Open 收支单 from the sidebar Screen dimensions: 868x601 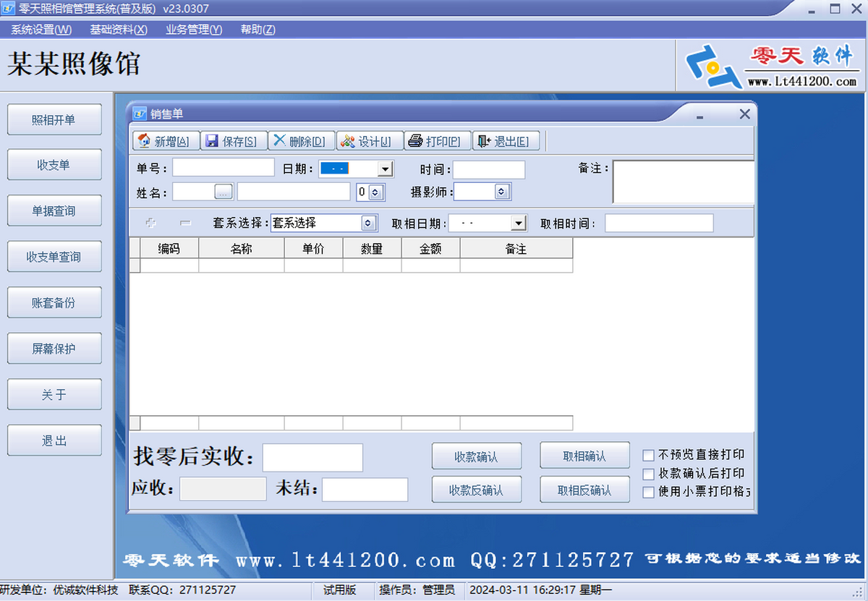pos(54,165)
